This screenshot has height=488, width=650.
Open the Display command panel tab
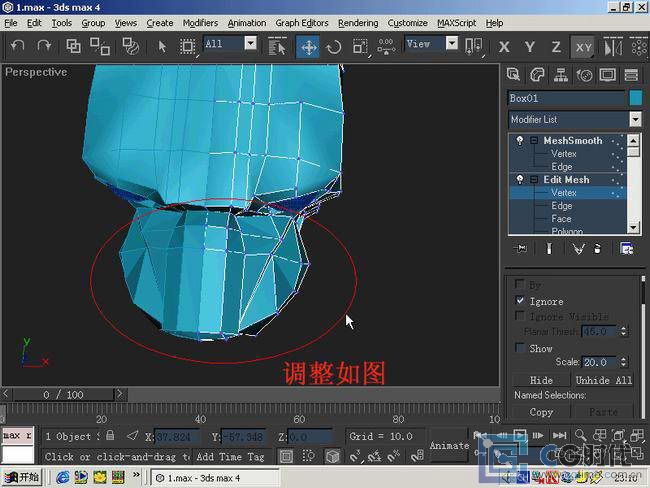[x=608, y=75]
